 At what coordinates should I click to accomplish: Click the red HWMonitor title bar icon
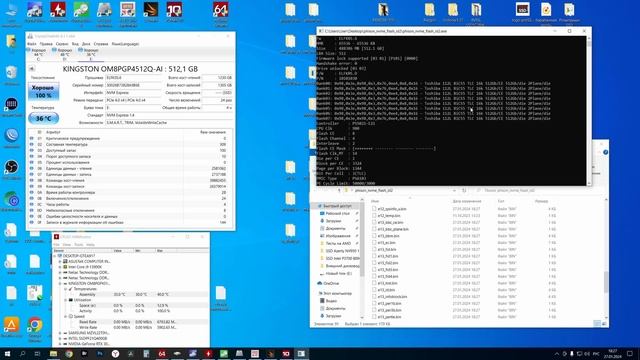[57, 237]
